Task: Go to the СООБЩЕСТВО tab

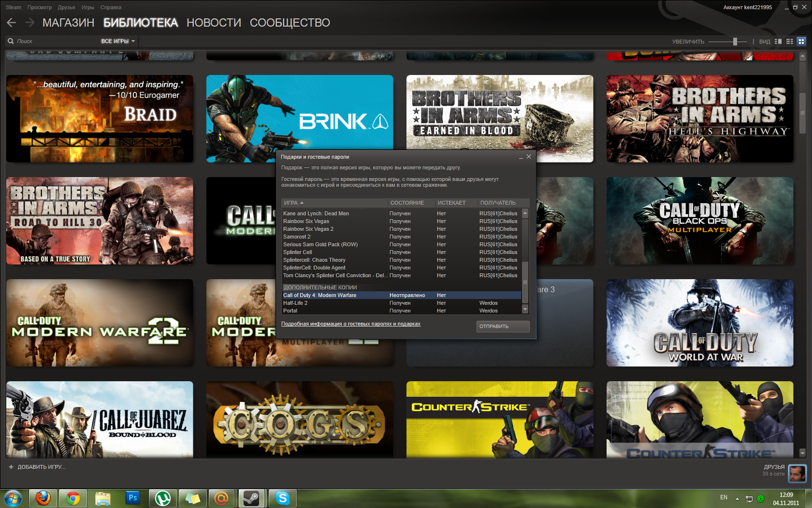Action: tap(290, 23)
